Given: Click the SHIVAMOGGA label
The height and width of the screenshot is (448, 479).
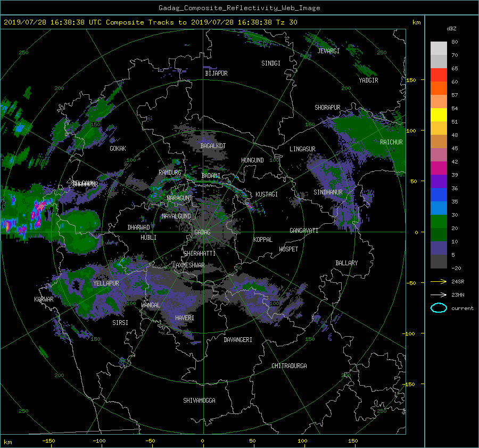Looking at the screenshot, I should [199, 401].
